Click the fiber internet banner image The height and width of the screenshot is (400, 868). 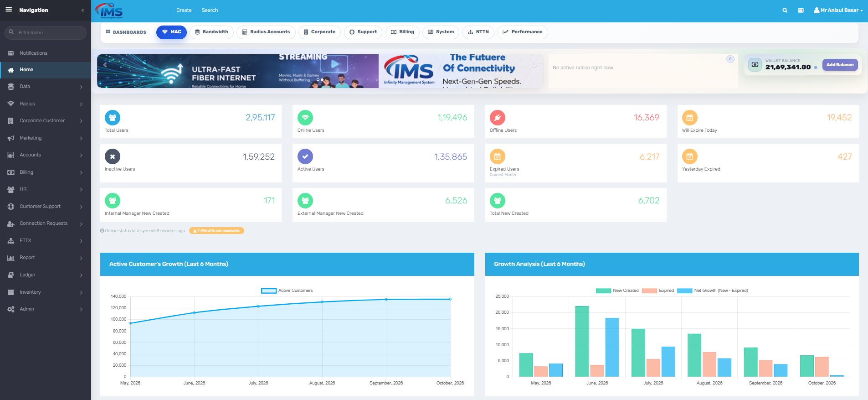(238, 71)
